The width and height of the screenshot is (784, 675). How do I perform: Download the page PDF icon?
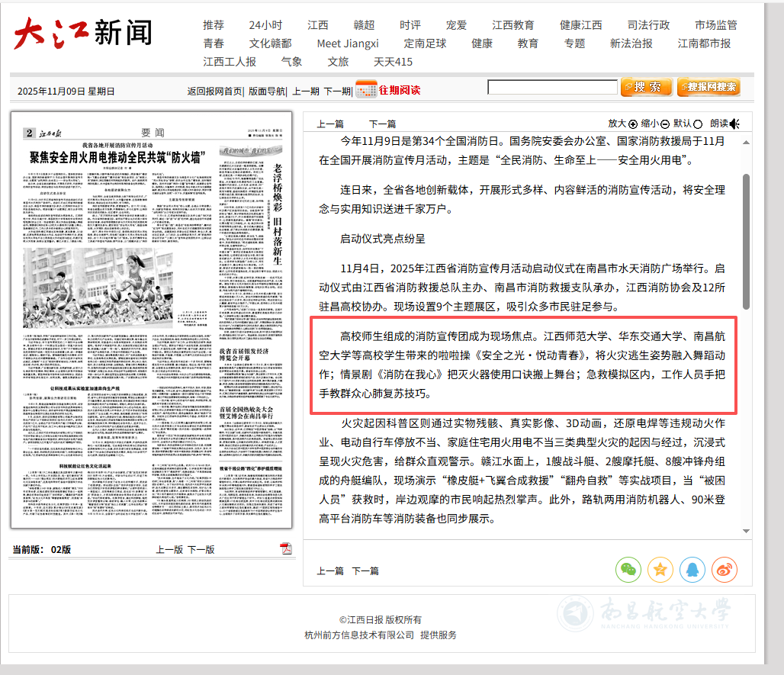click(286, 548)
